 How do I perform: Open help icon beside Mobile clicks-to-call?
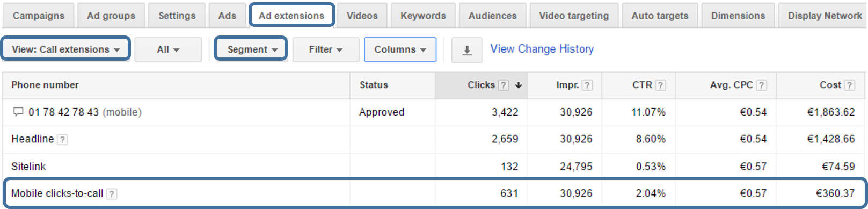tap(112, 194)
